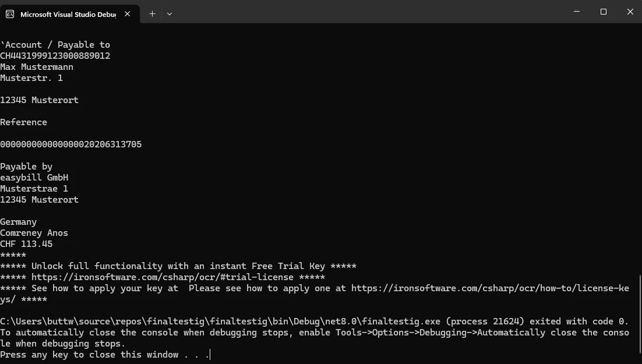Screen dimensions: 642x364
Task: Minimize the terminal window
Action: click(577, 12)
